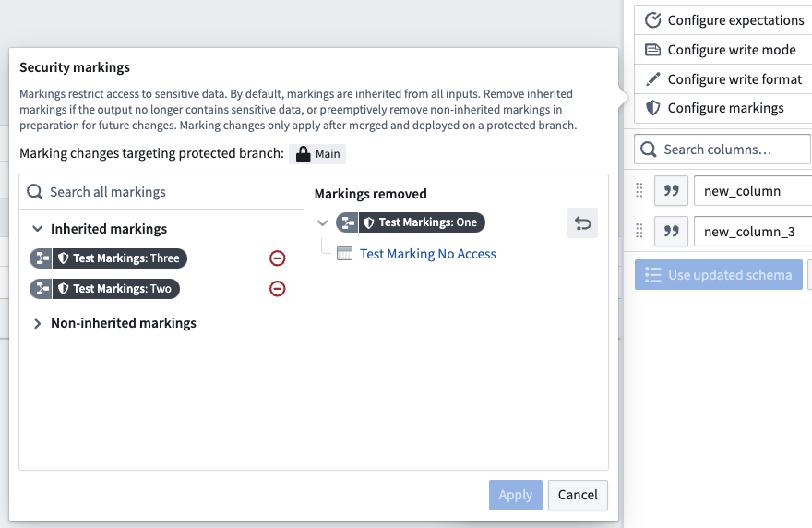The width and height of the screenshot is (812, 528).
Task: Click the string type icon for new_column_3
Action: pos(671,232)
